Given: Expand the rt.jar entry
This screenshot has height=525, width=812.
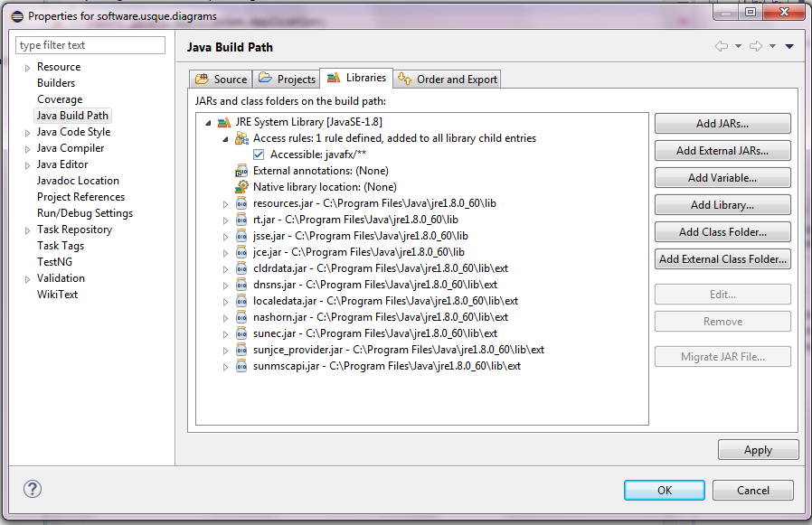Looking at the screenshot, I should 225,220.
